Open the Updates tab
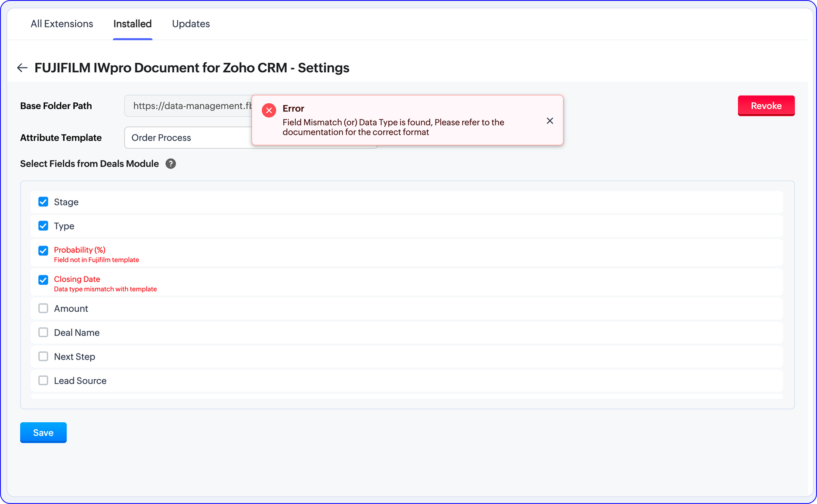Screen dimensions: 817x504 191,24
